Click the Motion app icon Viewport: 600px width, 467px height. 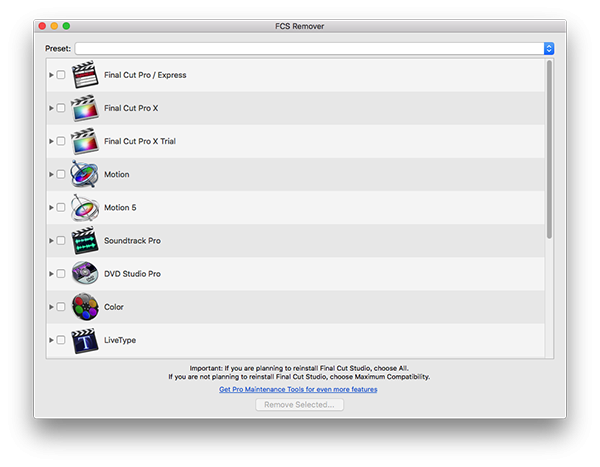(85, 174)
